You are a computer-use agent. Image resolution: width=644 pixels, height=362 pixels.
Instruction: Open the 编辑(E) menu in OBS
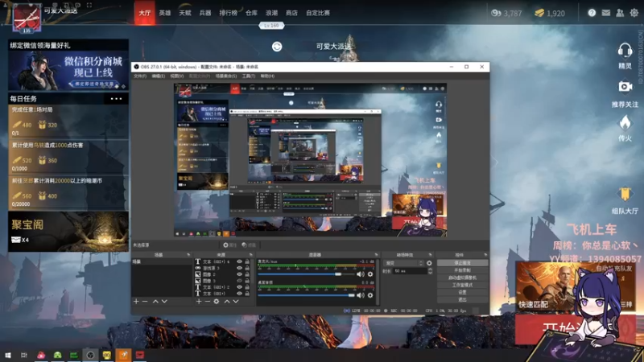pyautogui.click(x=158, y=76)
